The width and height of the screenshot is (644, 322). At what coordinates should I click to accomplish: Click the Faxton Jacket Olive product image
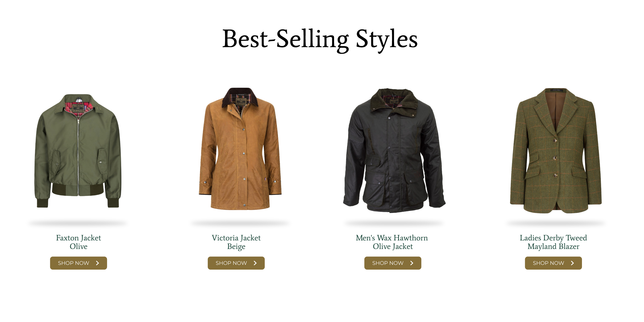[x=78, y=151]
